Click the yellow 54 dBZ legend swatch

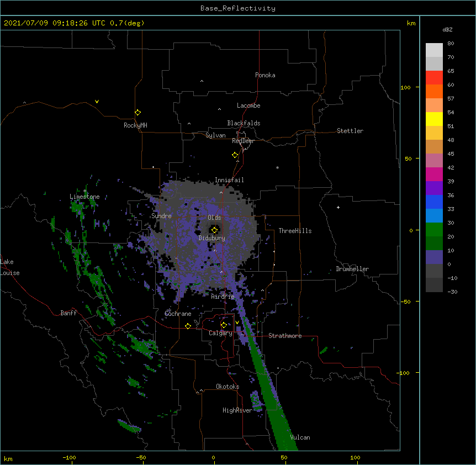434,119
